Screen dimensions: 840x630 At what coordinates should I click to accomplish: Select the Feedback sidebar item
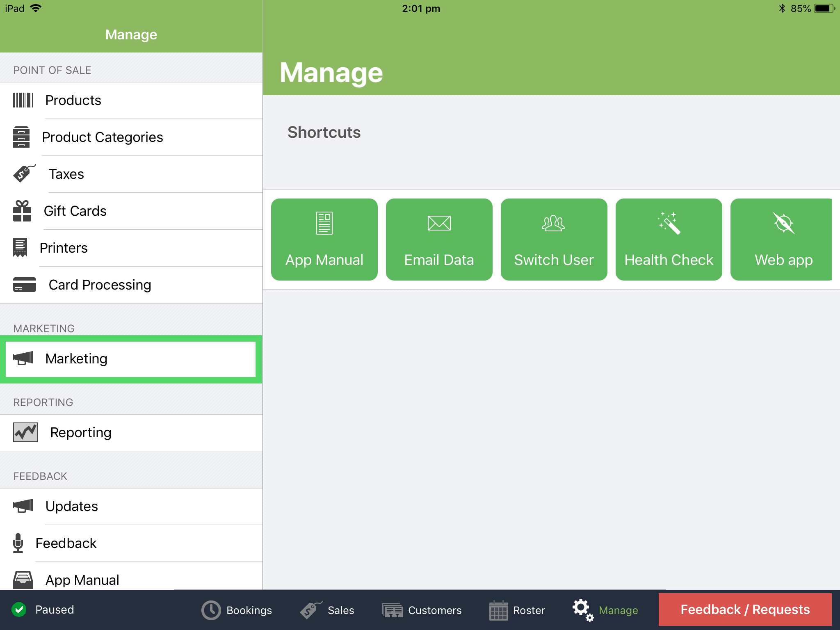(x=131, y=543)
